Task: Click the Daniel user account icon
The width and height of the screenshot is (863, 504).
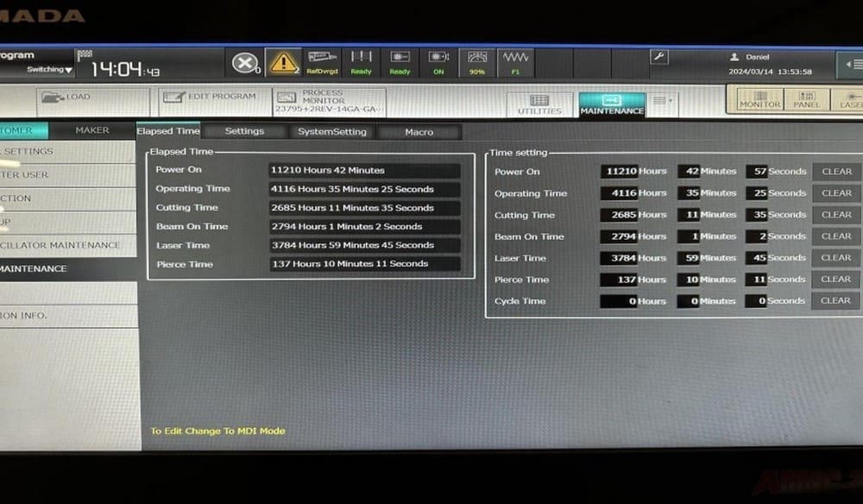Action: pos(734,57)
